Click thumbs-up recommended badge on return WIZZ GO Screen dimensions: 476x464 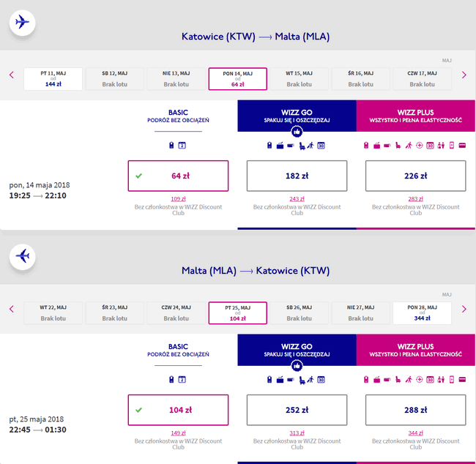(x=297, y=366)
